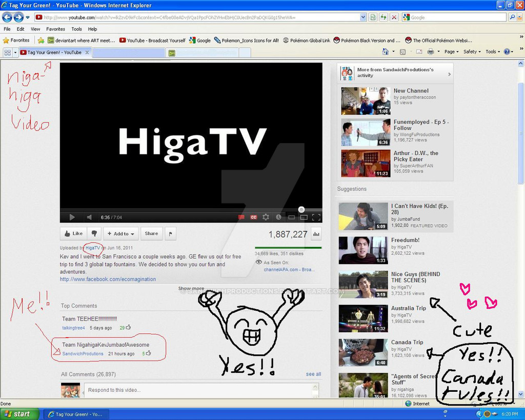Click the Like thumbs up button
This screenshot has height=420, width=525.
coord(74,233)
